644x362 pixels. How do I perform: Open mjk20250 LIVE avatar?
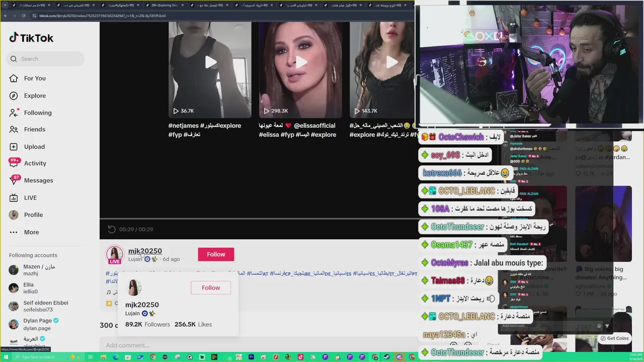pos(115,254)
